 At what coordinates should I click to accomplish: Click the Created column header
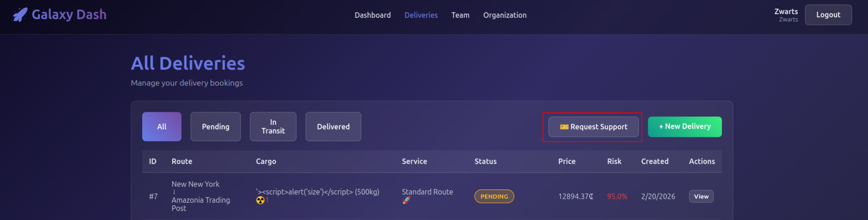[654, 161]
